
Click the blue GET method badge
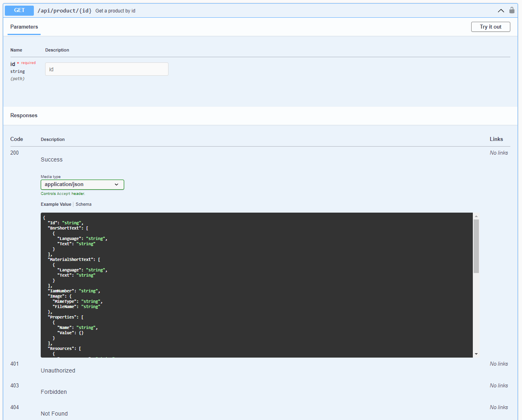[x=19, y=10]
